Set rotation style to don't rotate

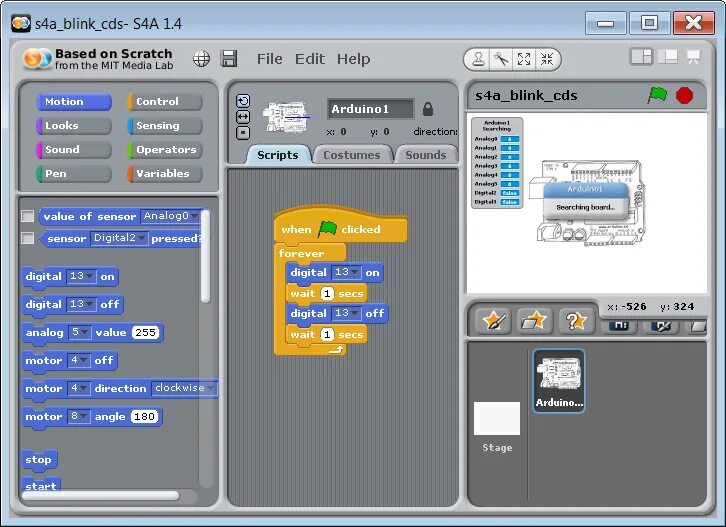(243, 133)
